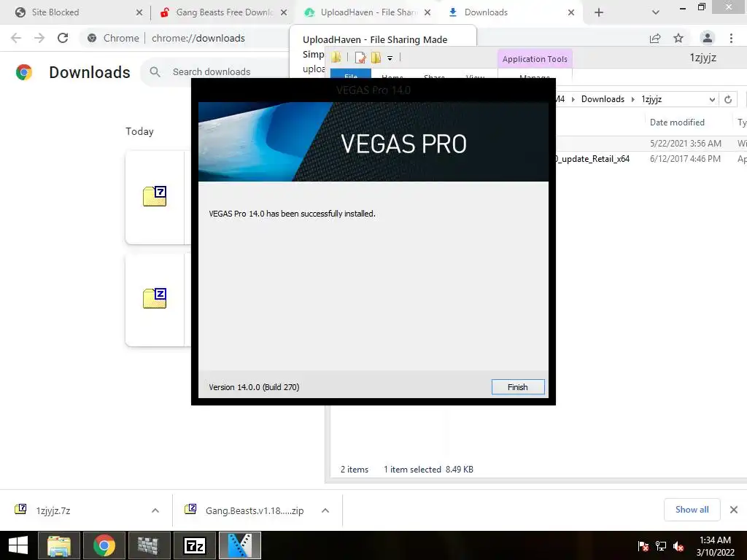Click Downloads in Explorer breadcrumb

pos(603,99)
